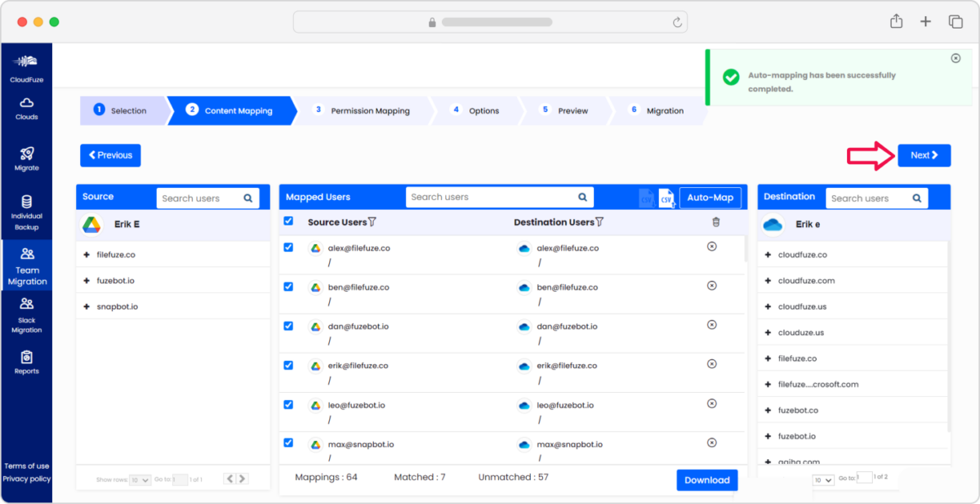Image resolution: width=980 pixels, height=504 pixels.
Task: Remove the alex@filefuze.co mapping
Action: [711, 246]
